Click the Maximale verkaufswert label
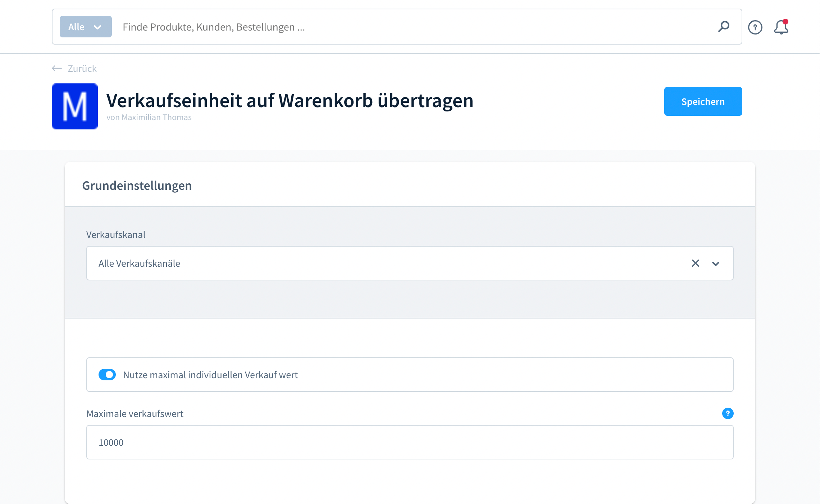The height and width of the screenshot is (504, 820). [135, 413]
